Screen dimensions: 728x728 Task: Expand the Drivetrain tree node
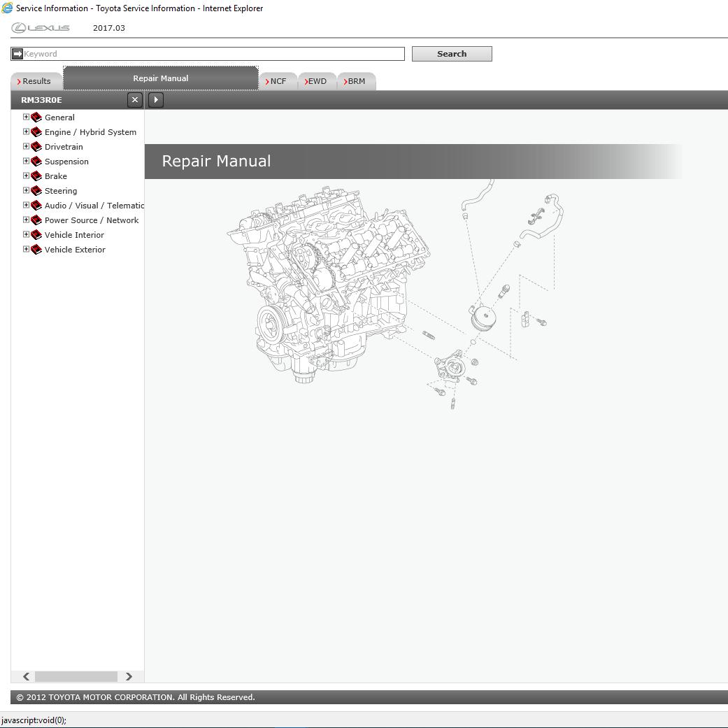tap(26, 146)
